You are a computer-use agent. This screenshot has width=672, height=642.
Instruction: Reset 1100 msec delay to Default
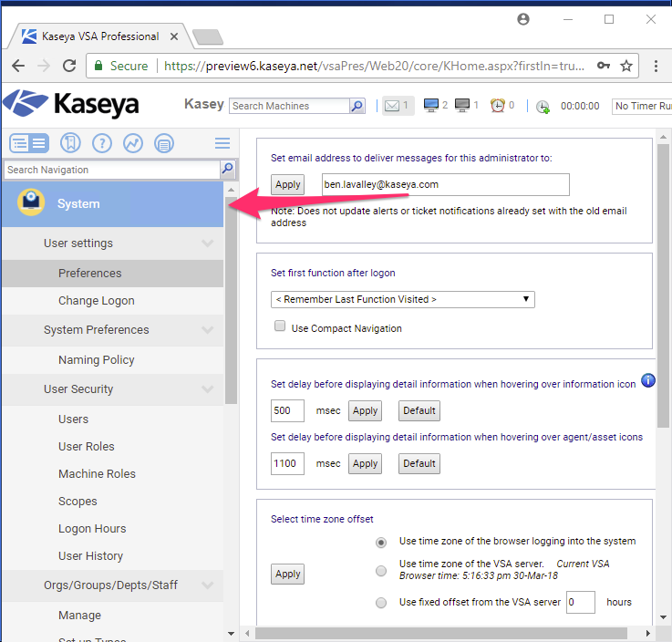click(419, 463)
